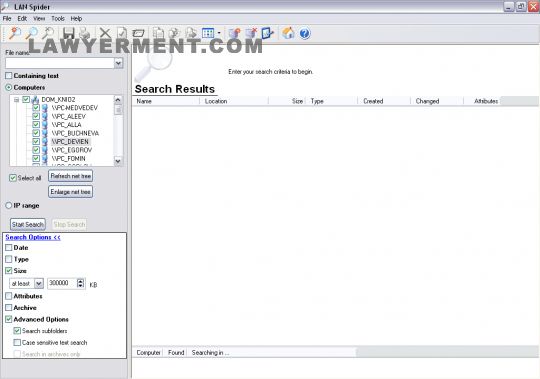
Task: Uncheck the Search subfolders checkbox
Action: tap(17, 331)
